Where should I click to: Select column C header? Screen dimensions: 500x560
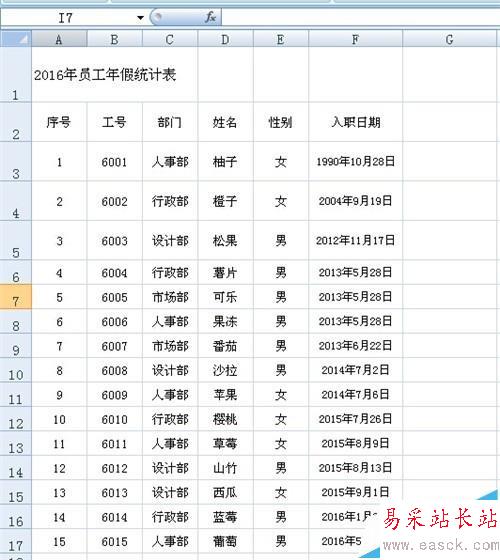tap(170, 39)
